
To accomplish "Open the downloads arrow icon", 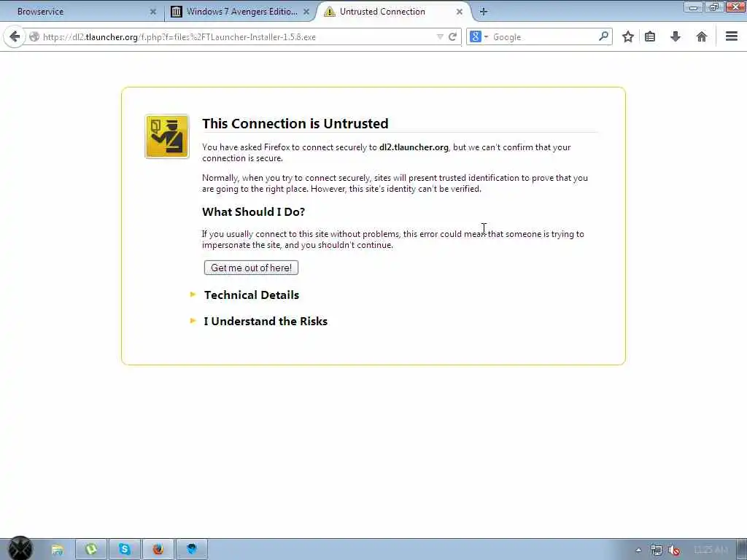I will pos(676,36).
